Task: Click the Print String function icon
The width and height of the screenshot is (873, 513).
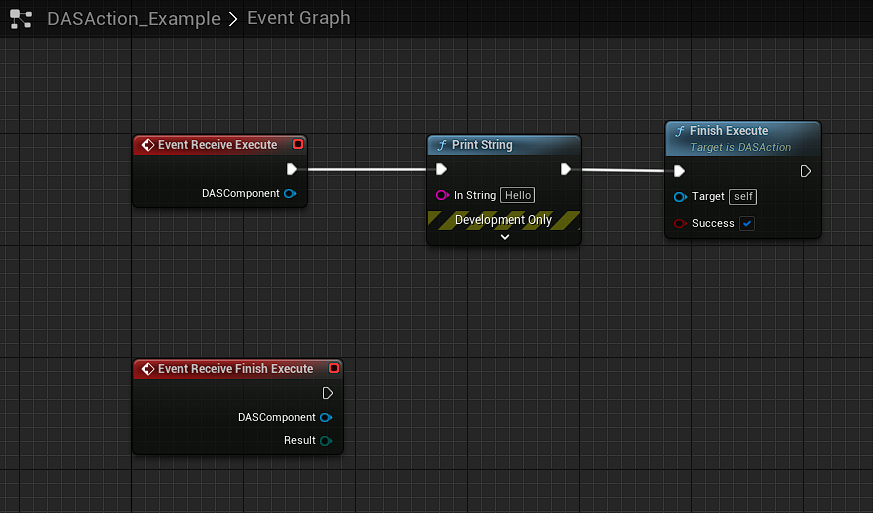Action: pos(442,145)
